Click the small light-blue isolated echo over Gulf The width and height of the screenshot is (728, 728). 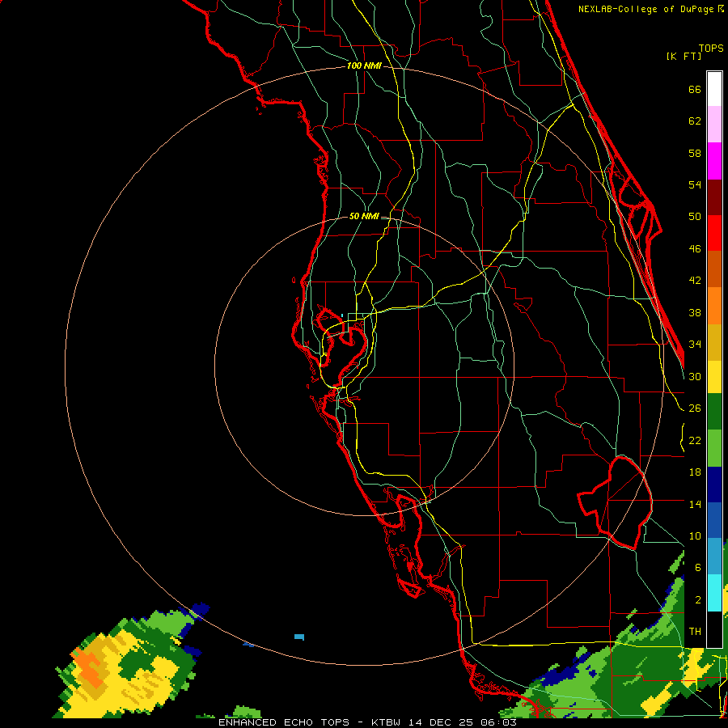click(299, 637)
